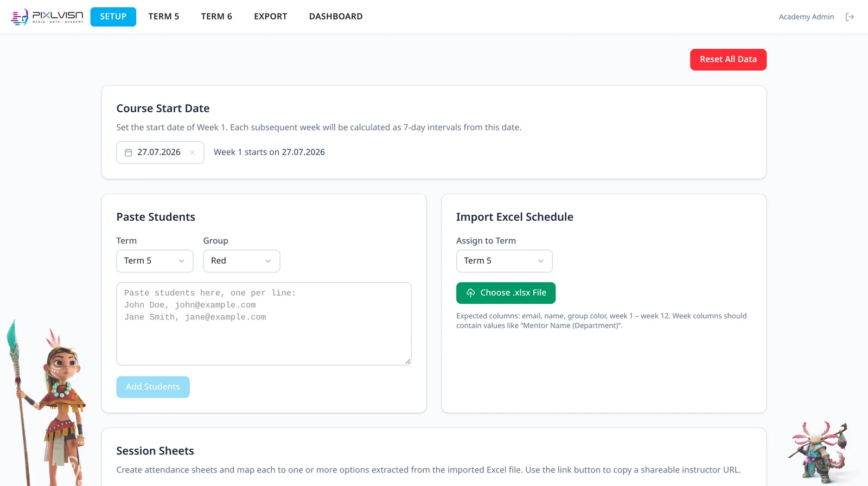Click the Session Sheets heading

[155, 451]
